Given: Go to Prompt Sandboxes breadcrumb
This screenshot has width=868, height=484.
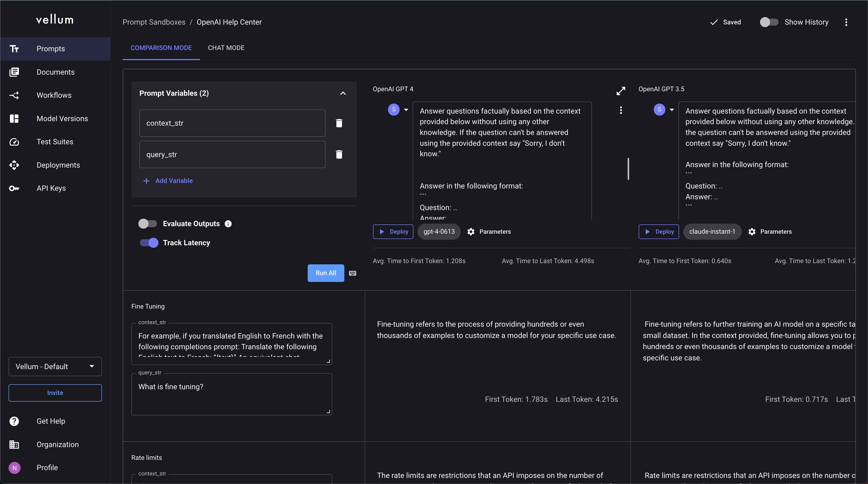Looking at the screenshot, I should 154,22.
